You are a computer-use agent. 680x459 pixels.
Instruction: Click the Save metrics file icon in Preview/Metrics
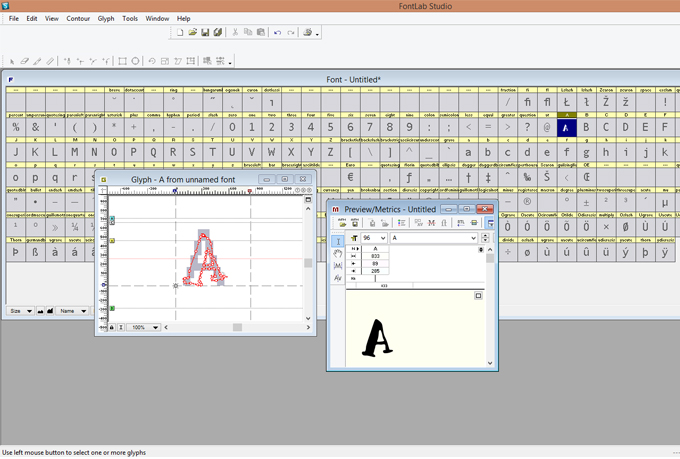coord(355,223)
